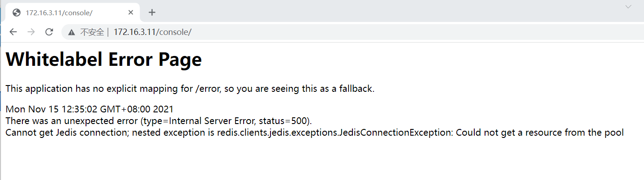Click the globe favicon on the tab
This screenshot has width=644, height=180.
17,13
